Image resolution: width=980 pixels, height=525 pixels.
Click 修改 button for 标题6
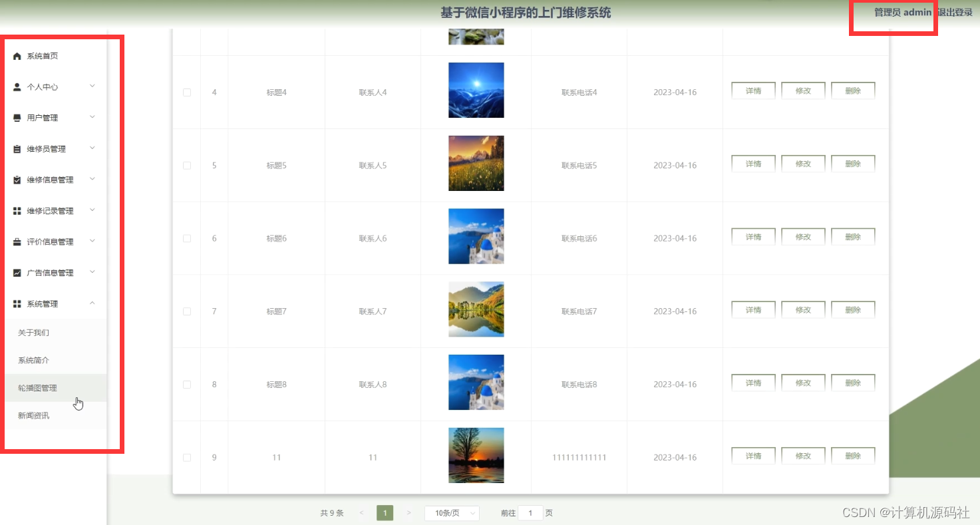click(x=803, y=237)
